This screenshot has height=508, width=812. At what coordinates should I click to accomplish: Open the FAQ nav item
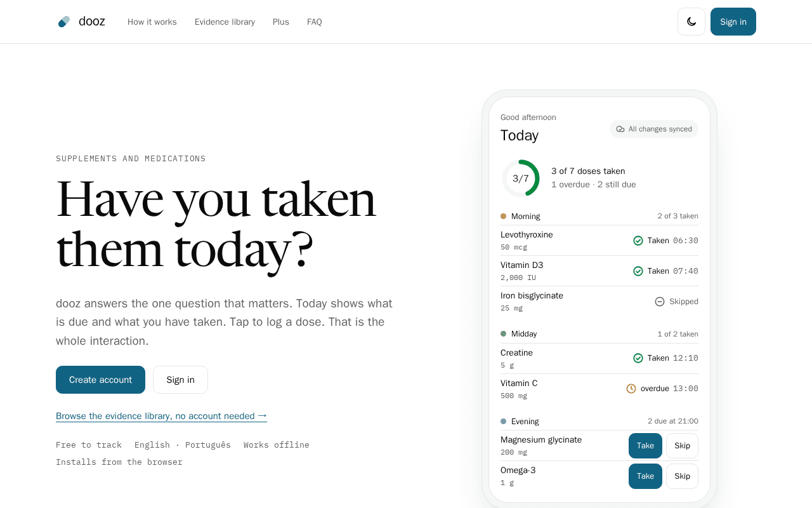(315, 22)
